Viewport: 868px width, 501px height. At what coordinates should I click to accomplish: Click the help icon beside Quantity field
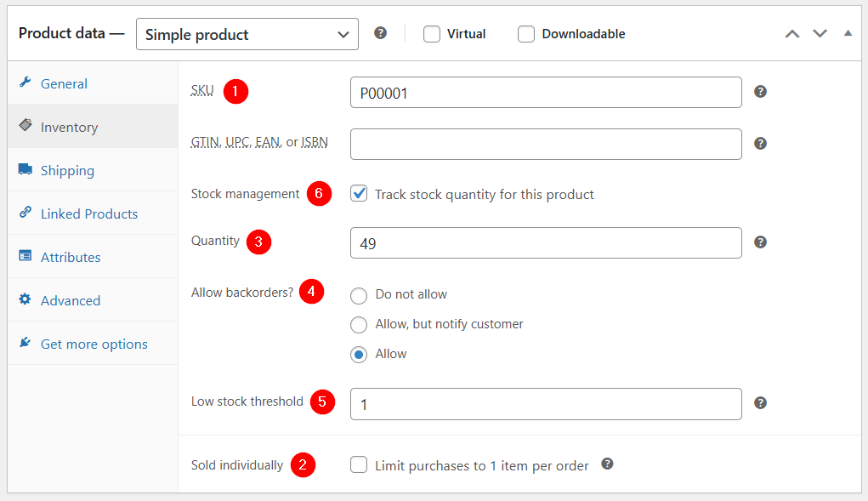(x=760, y=242)
